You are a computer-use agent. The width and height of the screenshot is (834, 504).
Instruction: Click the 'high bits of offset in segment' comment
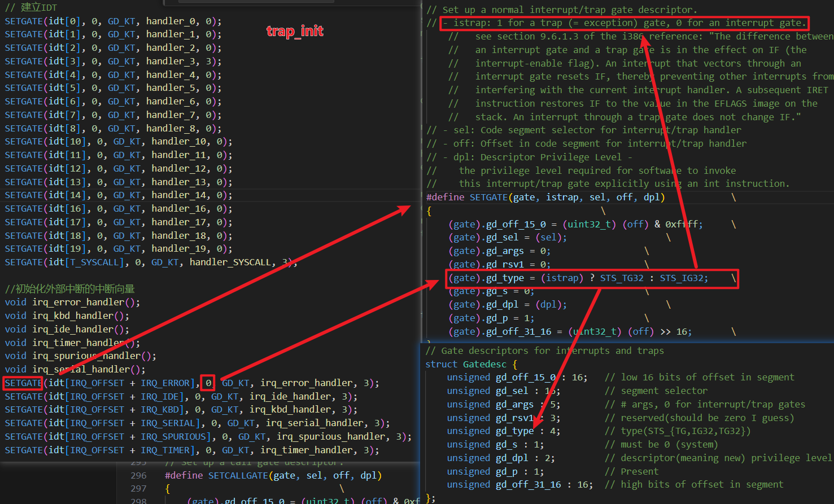(694, 484)
